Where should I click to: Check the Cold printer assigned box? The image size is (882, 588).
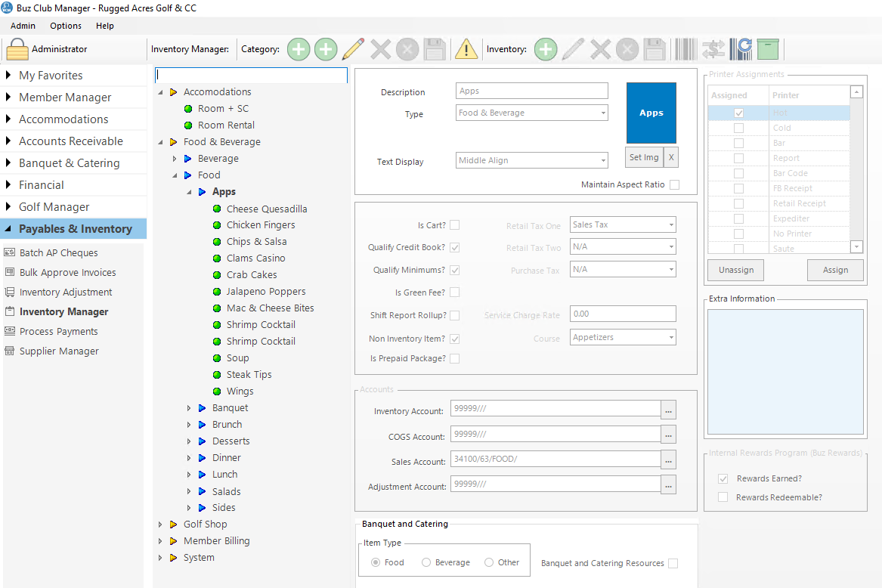738,128
